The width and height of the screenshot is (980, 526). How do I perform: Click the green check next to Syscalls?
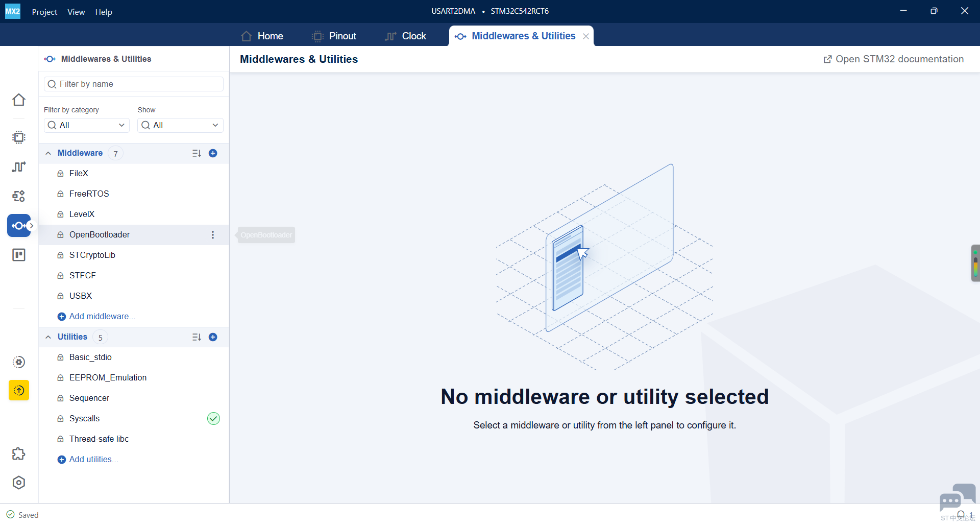click(x=213, y=419)
